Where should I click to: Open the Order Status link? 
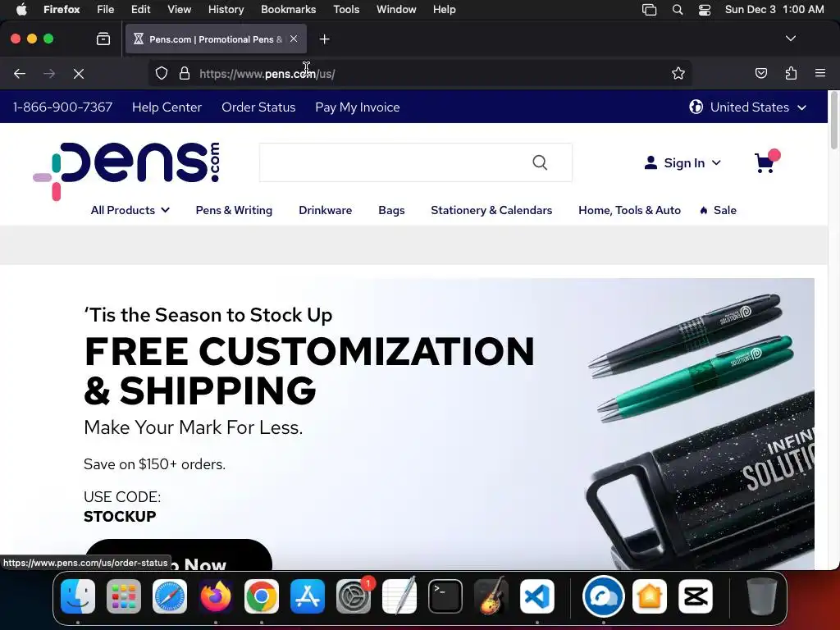pyautogui.click(x=258, y=107)
